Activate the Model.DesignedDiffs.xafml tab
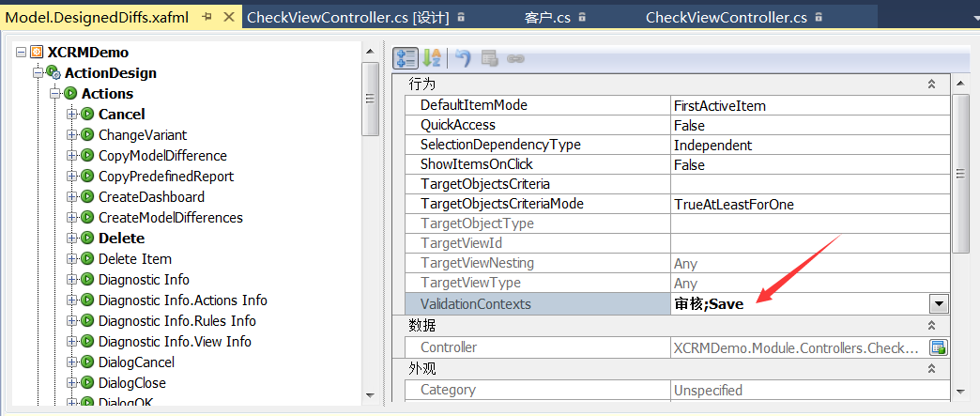980x416 pixels. point(97,18)
